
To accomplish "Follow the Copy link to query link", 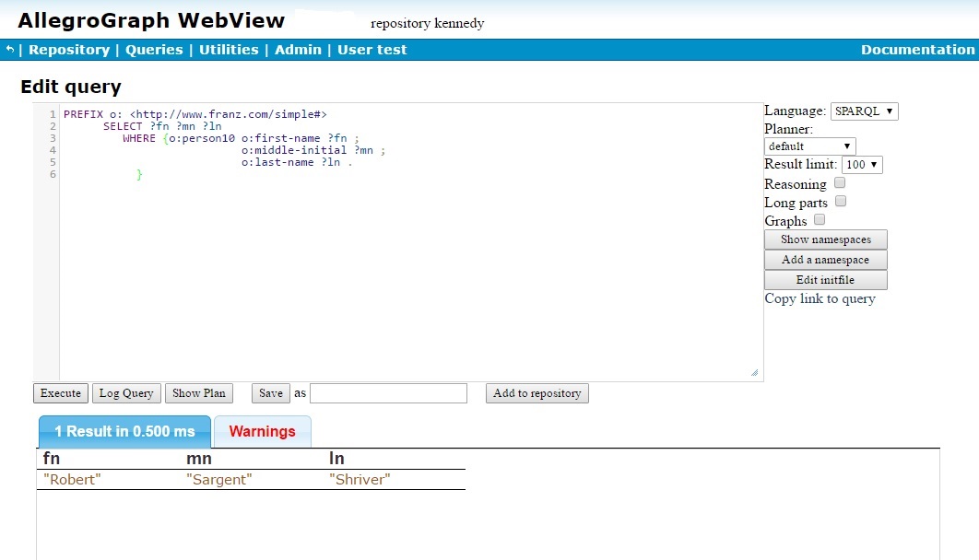I will [x=820, y=298].
